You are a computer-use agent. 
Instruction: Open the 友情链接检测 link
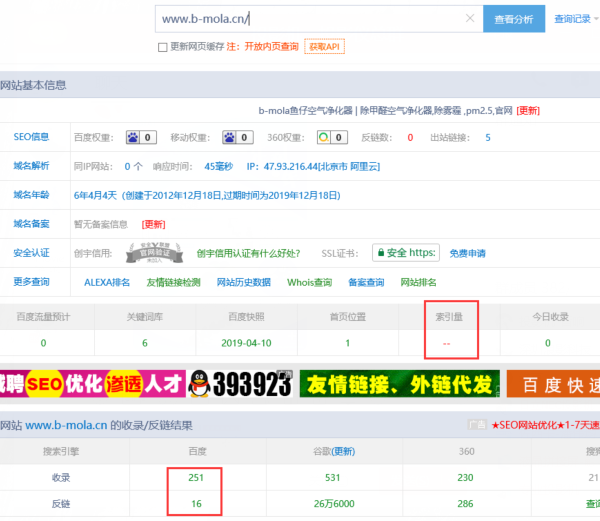174,282
